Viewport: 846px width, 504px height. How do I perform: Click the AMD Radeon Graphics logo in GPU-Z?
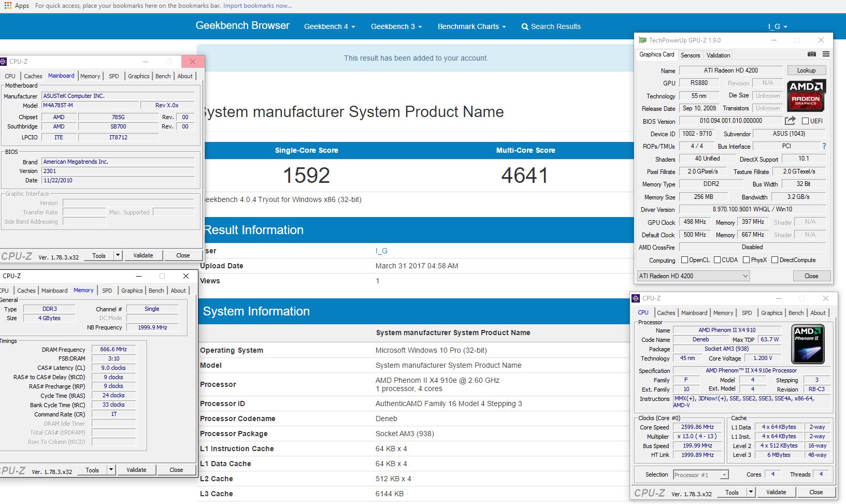click(807, 96)
